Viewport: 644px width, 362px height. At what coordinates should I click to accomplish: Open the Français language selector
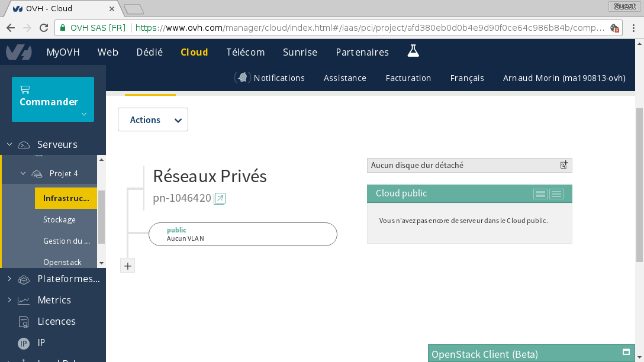point(467,78)
